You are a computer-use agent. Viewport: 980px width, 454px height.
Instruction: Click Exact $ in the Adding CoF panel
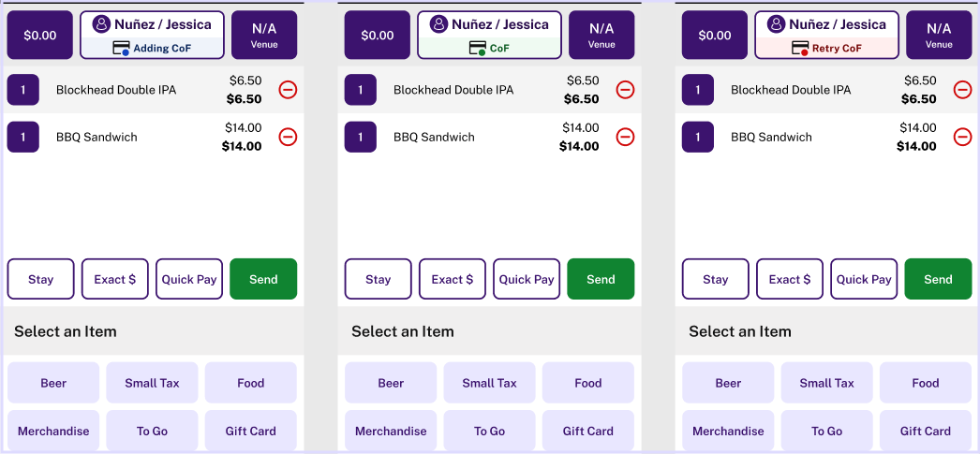tap(115, 279)
